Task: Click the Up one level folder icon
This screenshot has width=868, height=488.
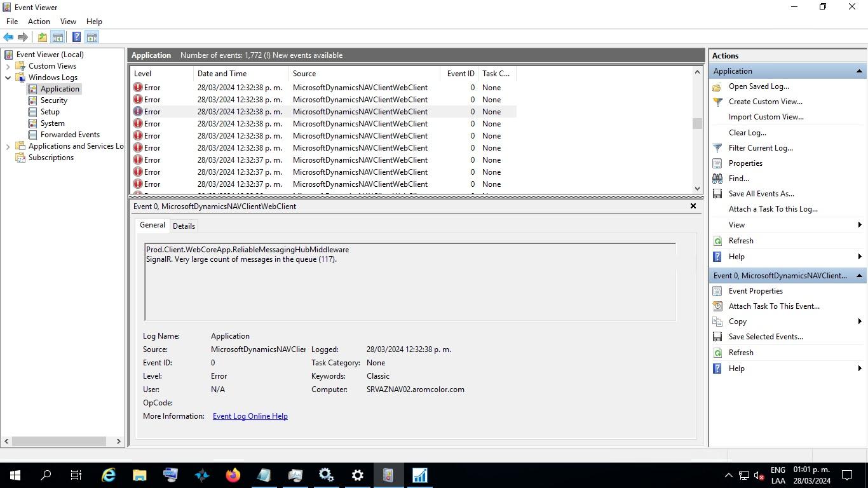Action: (x=42, y=37)
